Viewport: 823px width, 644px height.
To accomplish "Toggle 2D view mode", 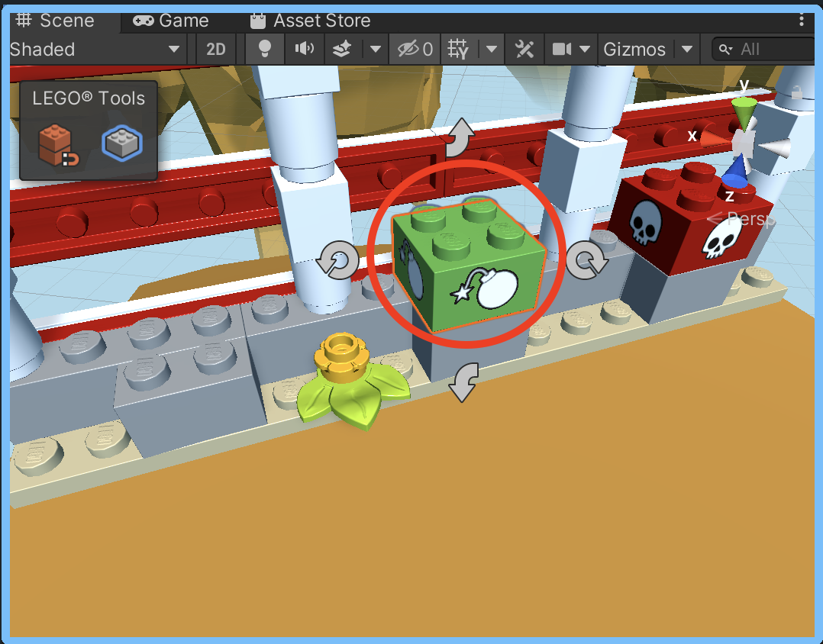I will 216,50.
